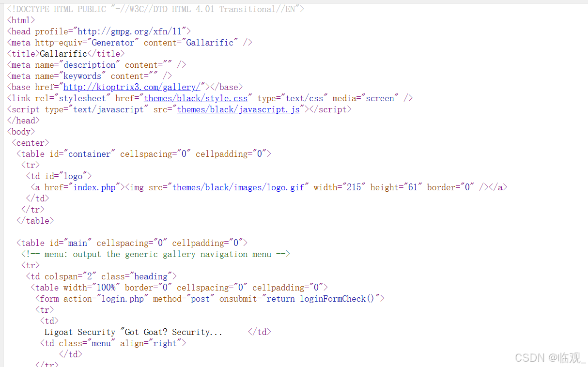This screenshot has width=588, height=367.
Task: Click the meta Generator Gallarific line
Action: pyautogui.click(x=129, y=43)
